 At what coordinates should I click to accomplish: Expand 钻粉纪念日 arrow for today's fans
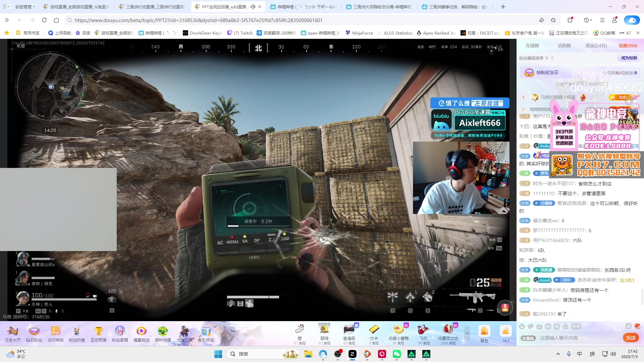(636, 73)
